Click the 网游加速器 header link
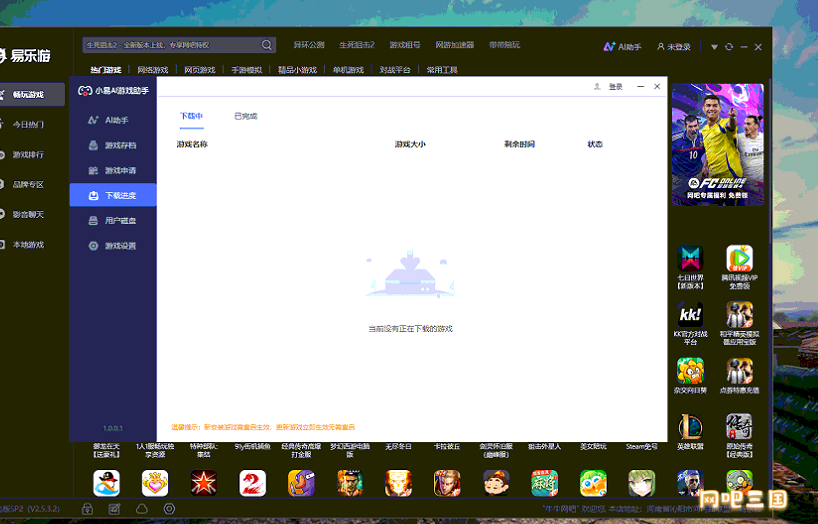Image resolution: width=818 pixels, height=524 pixels. pyautogui.click(x=455, y=45)
